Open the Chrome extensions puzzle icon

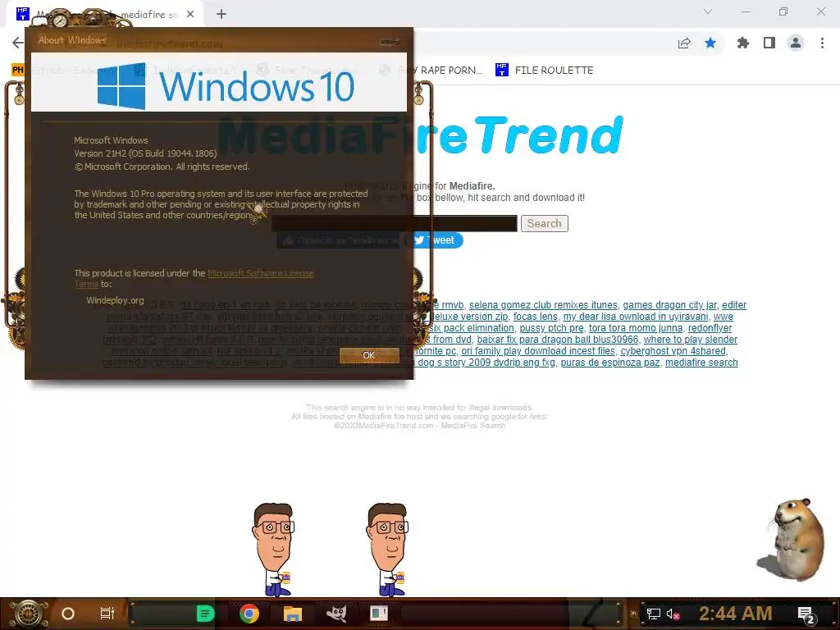[x=742, y=43]
